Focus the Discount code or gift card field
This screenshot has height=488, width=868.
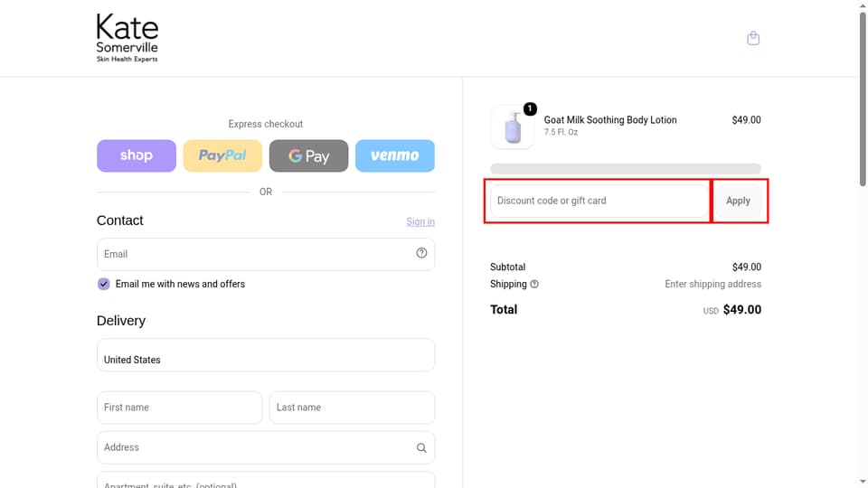tap(599, 201)
